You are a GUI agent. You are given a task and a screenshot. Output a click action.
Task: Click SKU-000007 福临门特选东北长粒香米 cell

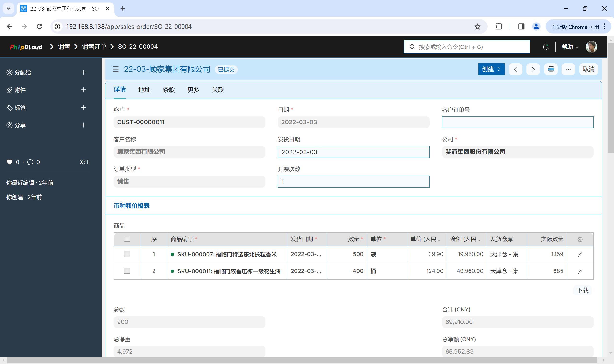click(x=227, y=255)
